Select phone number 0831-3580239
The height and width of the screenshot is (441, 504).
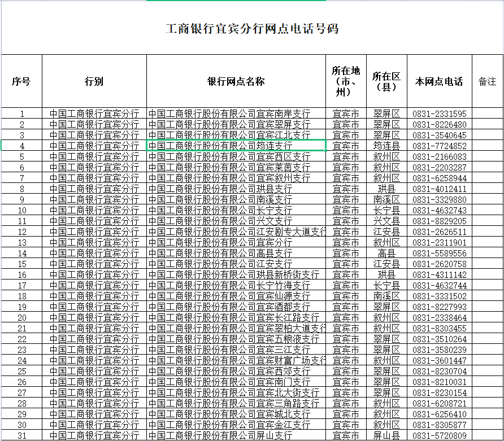click(x=440, y=350)
